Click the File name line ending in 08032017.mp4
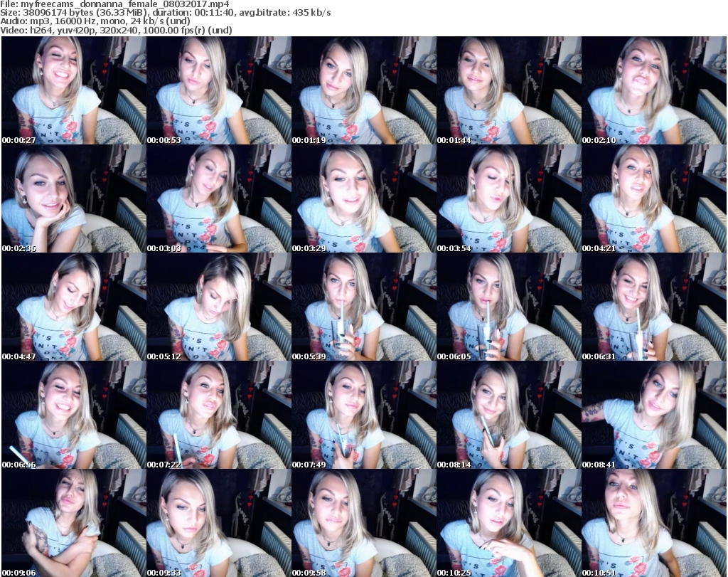 [114, 4]
